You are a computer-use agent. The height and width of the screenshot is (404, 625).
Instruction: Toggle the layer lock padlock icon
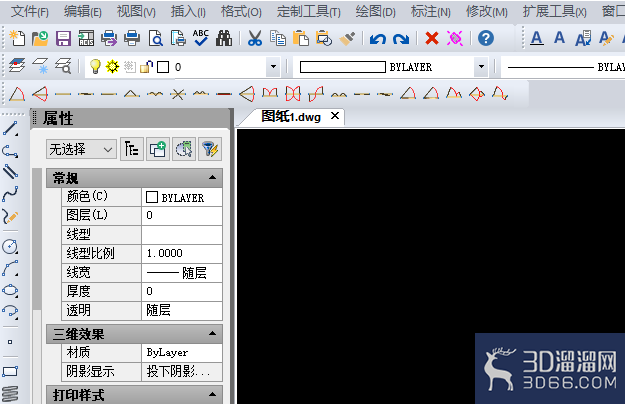[x=146, y=67]
